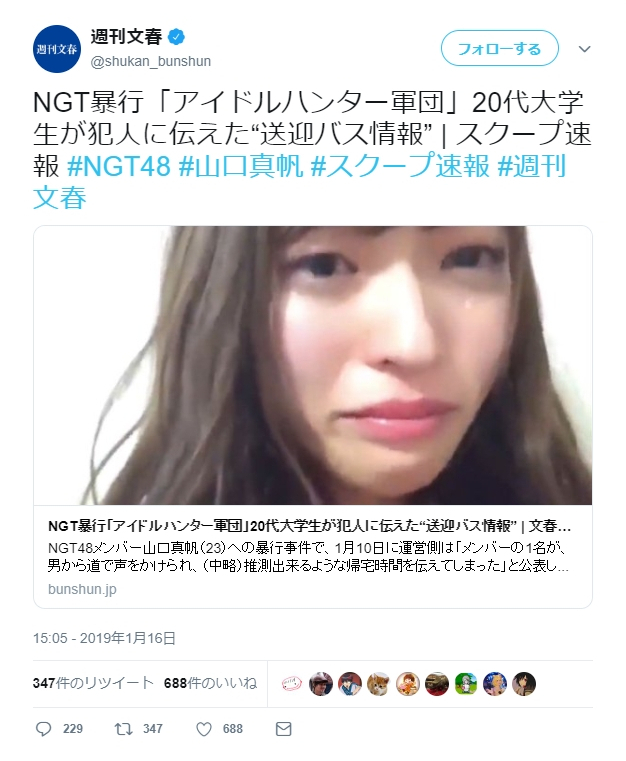Expand the tweet options chevron

pos(585,49)
